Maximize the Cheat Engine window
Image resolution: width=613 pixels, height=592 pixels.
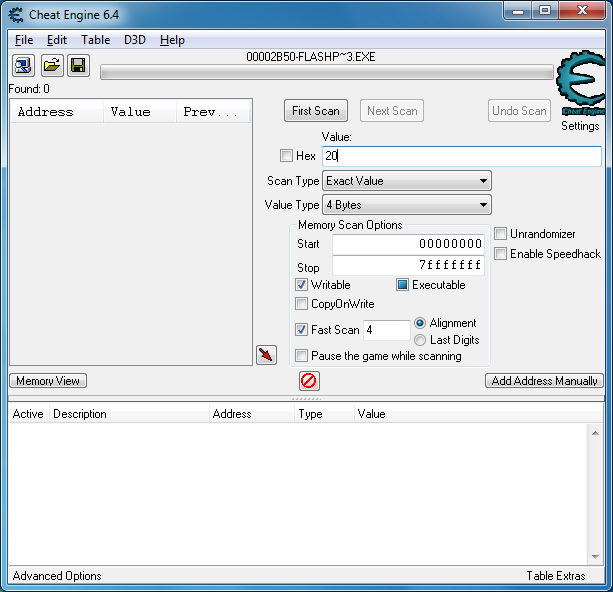[x=545, y=11]
